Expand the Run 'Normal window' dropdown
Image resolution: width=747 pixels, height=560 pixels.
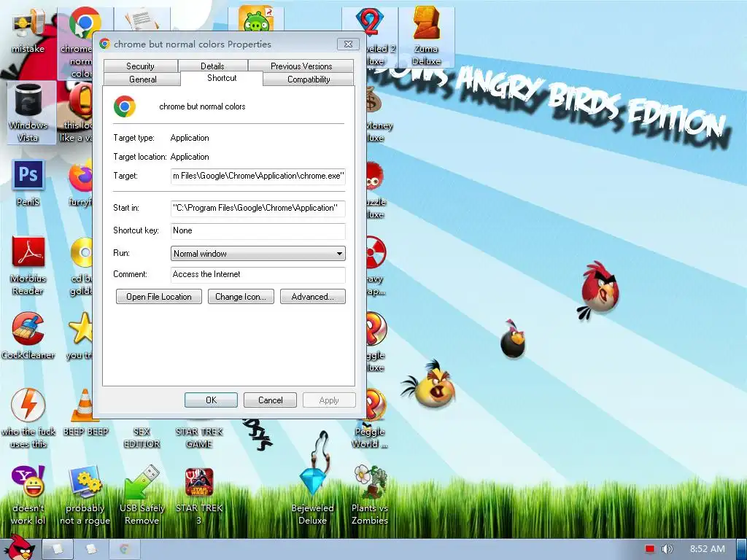pyautogui.click(x=258, y=253)
